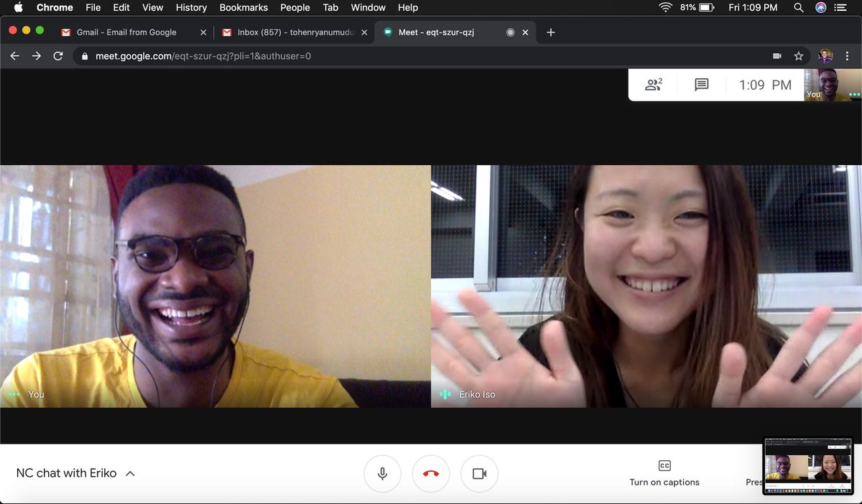Click the picture-in-picture screen preview thumbnail
Image resolution: width=862 pixels, height=504 pixels.
tap(808, 466)
